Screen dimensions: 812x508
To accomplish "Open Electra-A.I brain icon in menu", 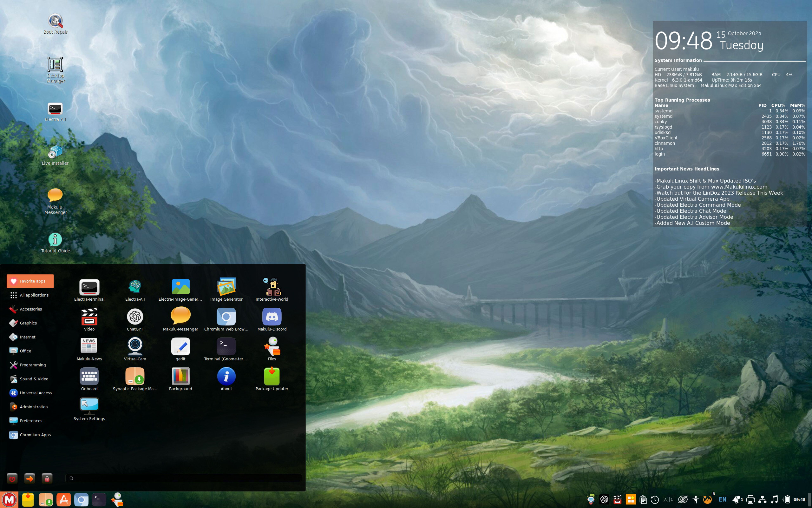I will [x=135, y=290].
